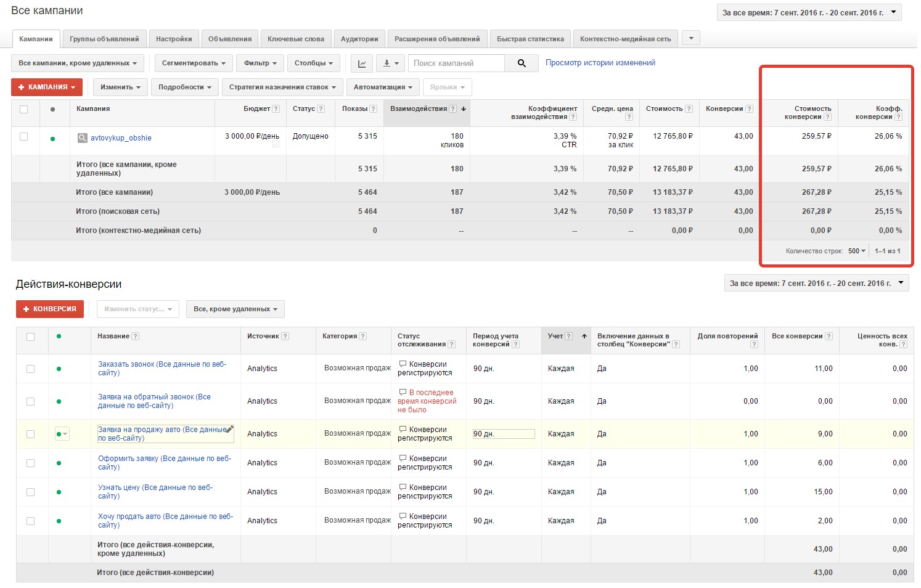This screenshot has height=588, width=921.
Task: Switch to the Ключевые слова tab
Action: [296, 39]
